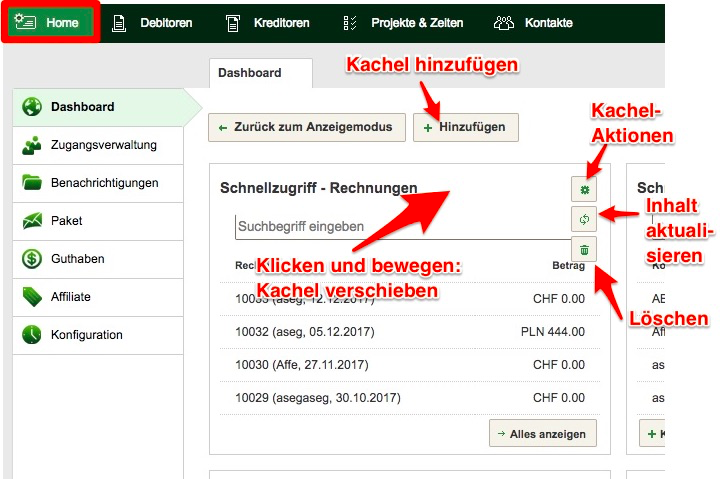Refresh Rechnungen tile content icon
The height and width of the screenshot is (479, 723).
[x=584, y=219]
